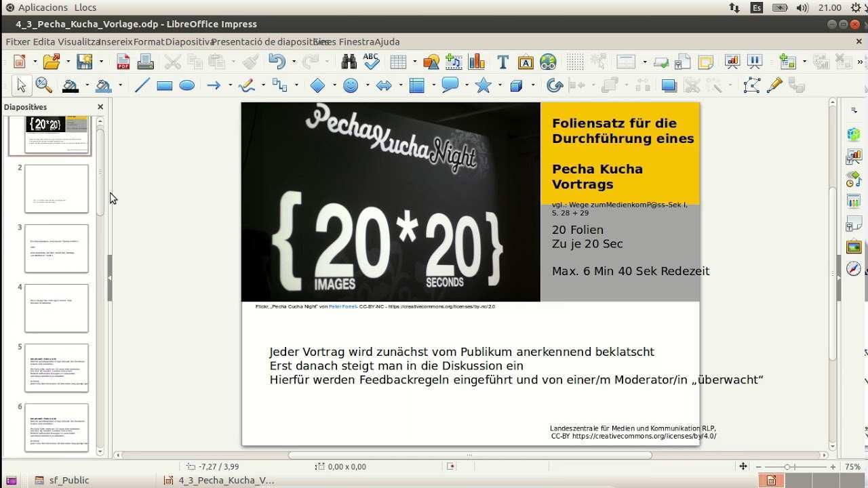
Task: Insert a chart from toolbar
Action: coord(477,62)
